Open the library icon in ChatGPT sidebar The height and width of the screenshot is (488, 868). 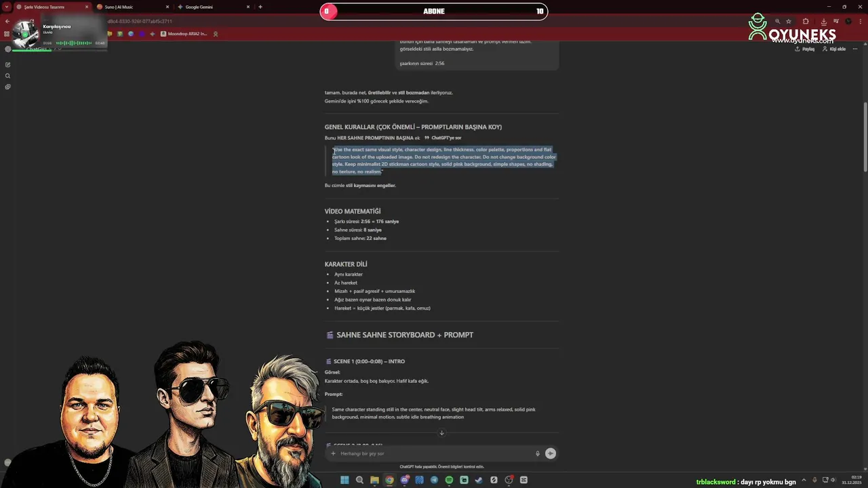pos(7,87)
